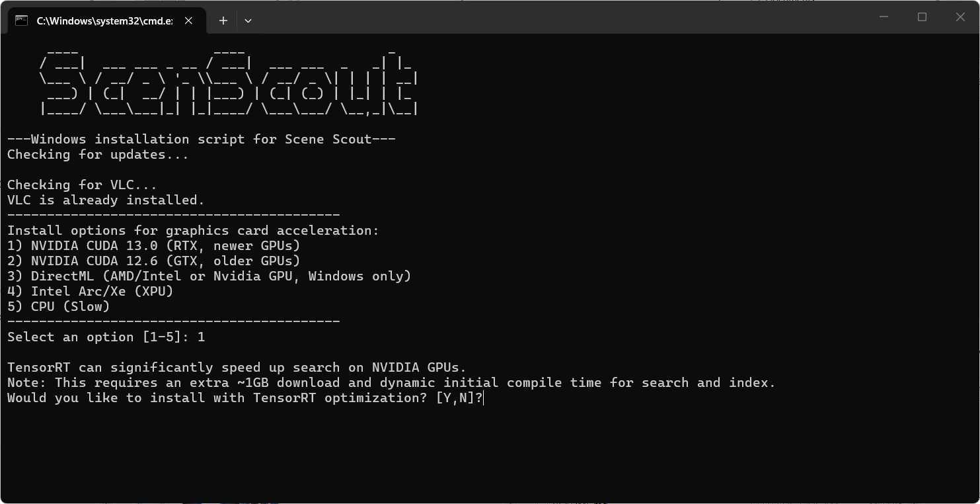This screenshot has height=504, width=980.
Task: Close the terminal window
Action: coord(960,17)
